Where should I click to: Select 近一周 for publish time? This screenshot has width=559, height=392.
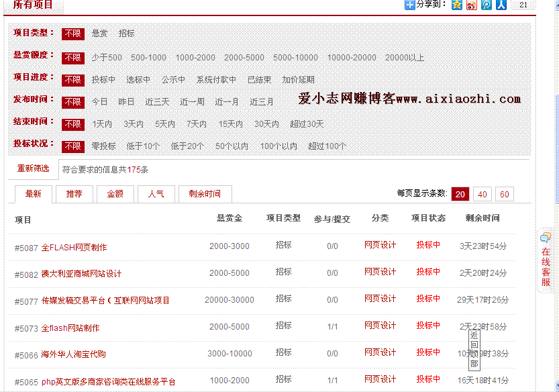click(192, 102)
